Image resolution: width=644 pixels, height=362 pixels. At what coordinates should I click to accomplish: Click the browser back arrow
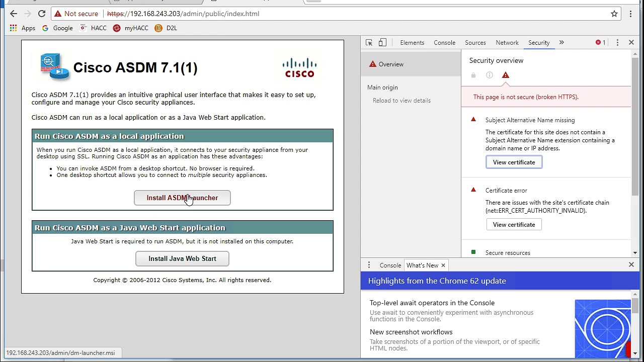(x=13, y=14)
